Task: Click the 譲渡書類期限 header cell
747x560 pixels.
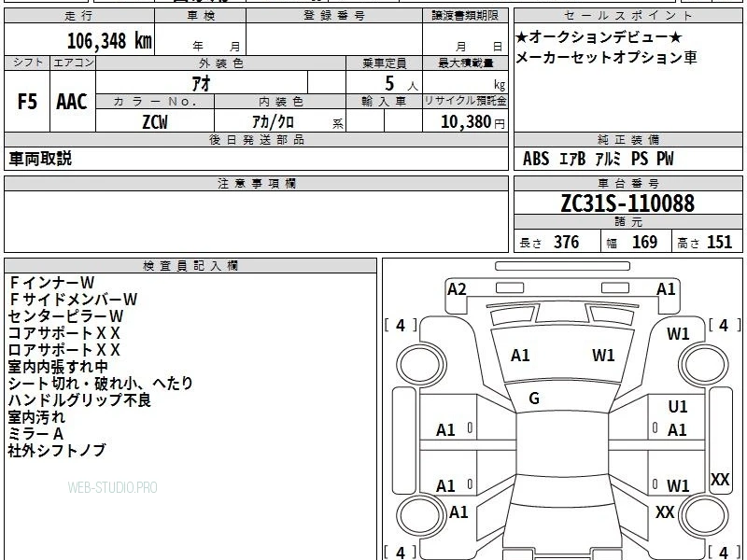Action: point(465,16)
